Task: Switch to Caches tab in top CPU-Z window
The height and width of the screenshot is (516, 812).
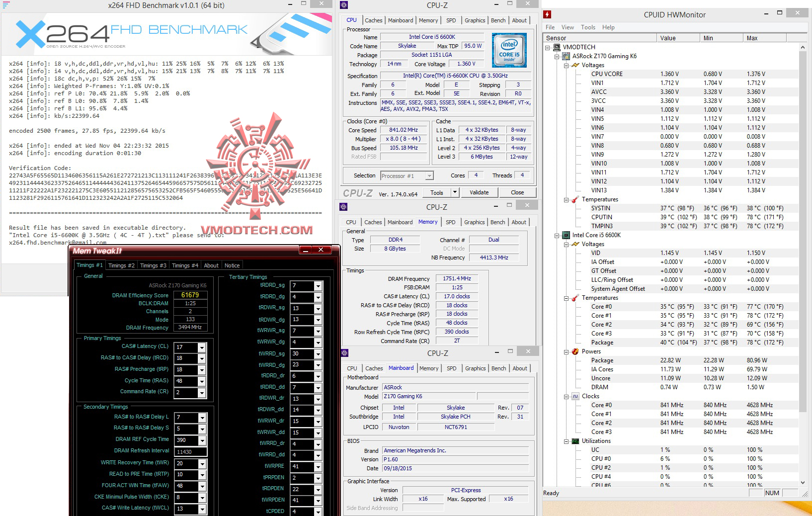Action: (x=374, y=20)
